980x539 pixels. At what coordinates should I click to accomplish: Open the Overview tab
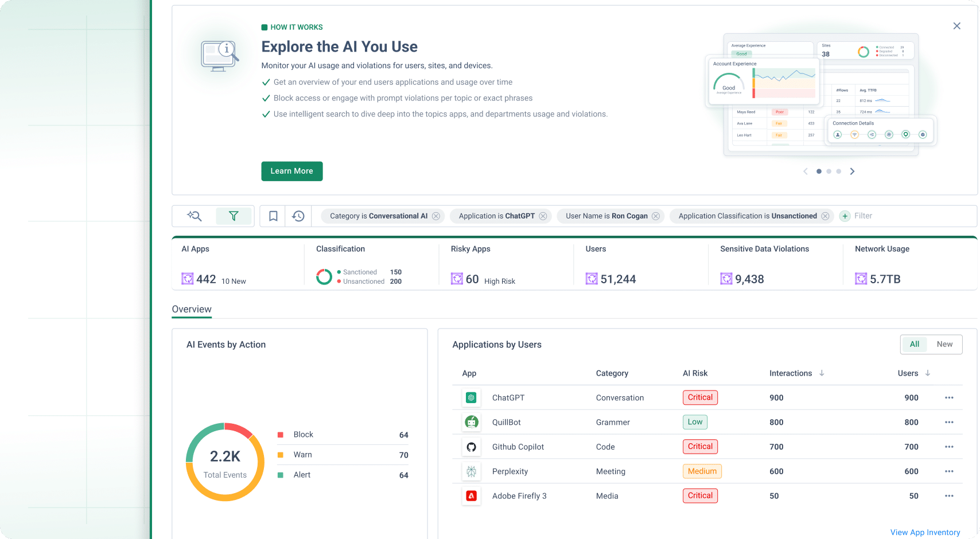tap(192, 309)
